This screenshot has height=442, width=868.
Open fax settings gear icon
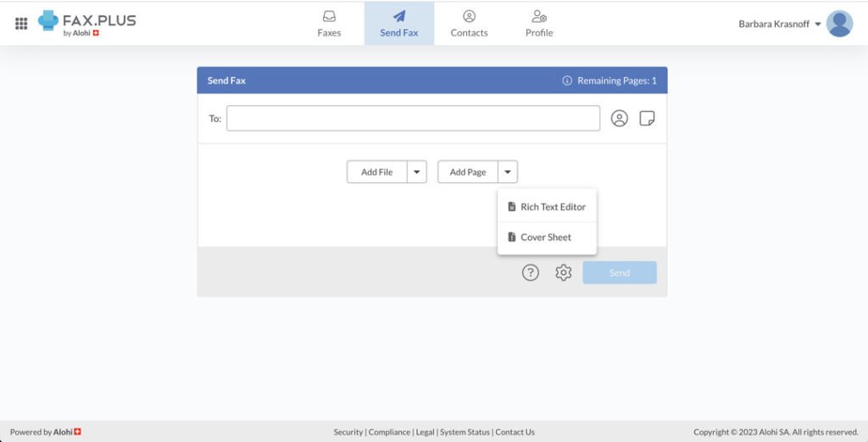[x=564, y=272]
